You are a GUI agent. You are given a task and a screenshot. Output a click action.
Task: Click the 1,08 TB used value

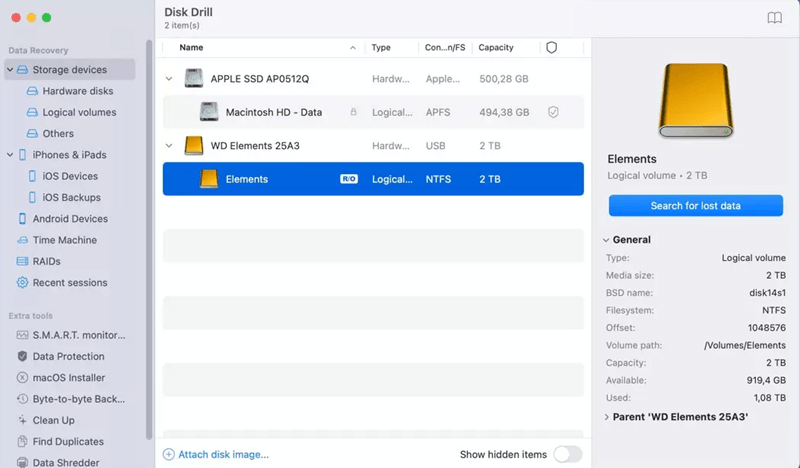click(x=769, y=398)
